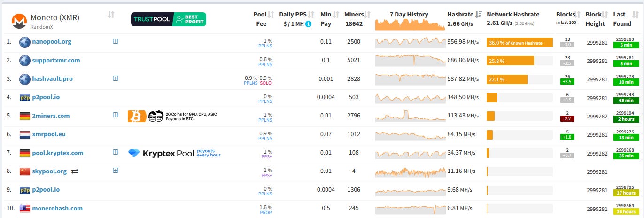Open skypool.org 7 day history chart
644x218 pixels.
click(x=410, y=171)
